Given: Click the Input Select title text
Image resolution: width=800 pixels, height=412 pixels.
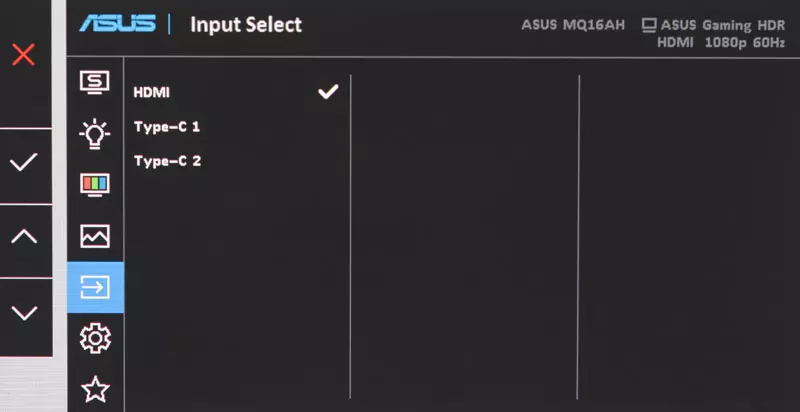Looking at the screenshot, I should point(246,24).
